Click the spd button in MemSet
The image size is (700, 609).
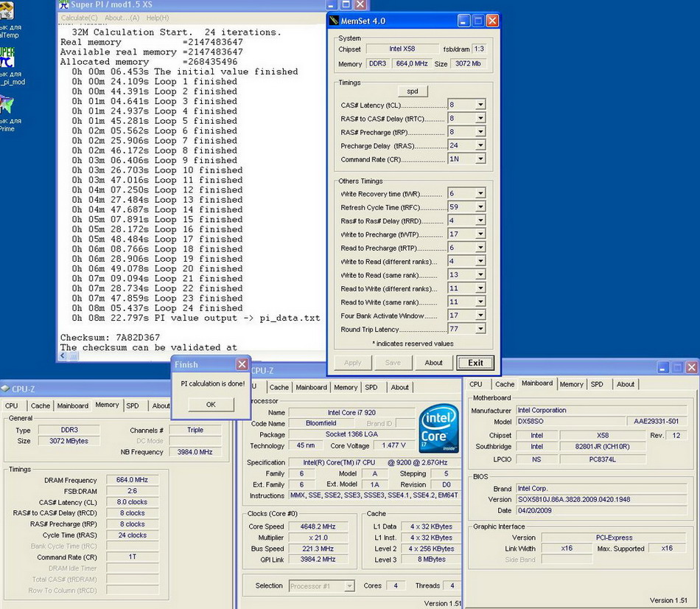point(413,91)
